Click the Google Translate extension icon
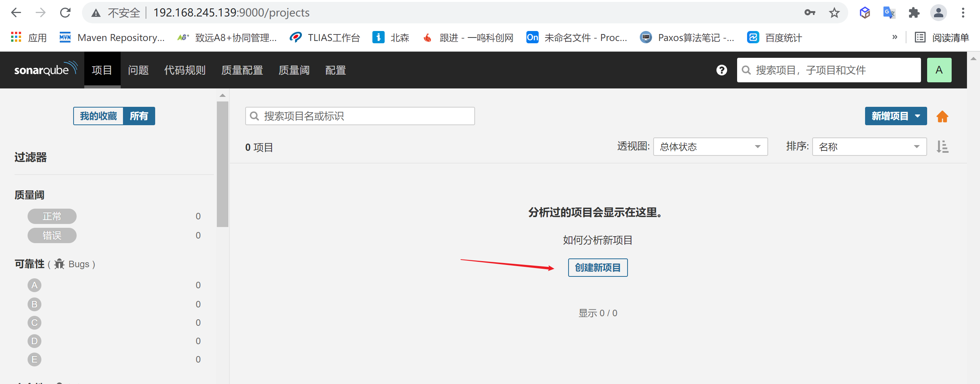This screenshot has width=980, height=384. [x=889, y=13]
